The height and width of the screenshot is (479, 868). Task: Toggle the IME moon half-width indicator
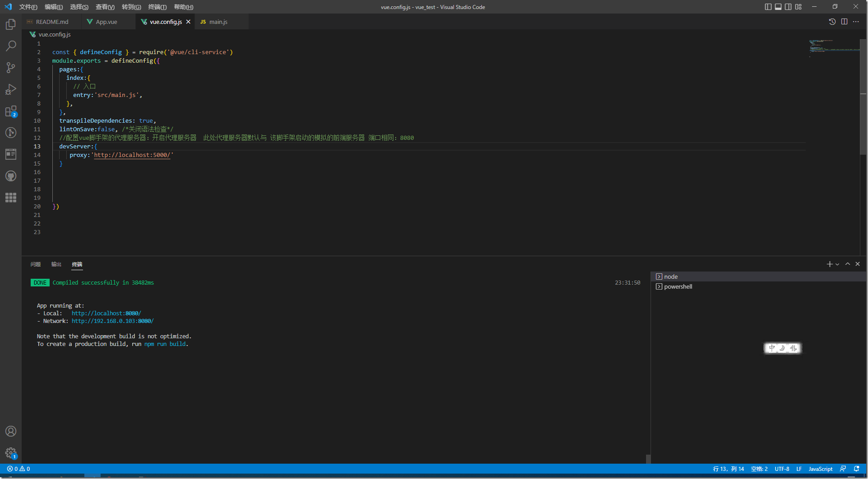(783, 348)
